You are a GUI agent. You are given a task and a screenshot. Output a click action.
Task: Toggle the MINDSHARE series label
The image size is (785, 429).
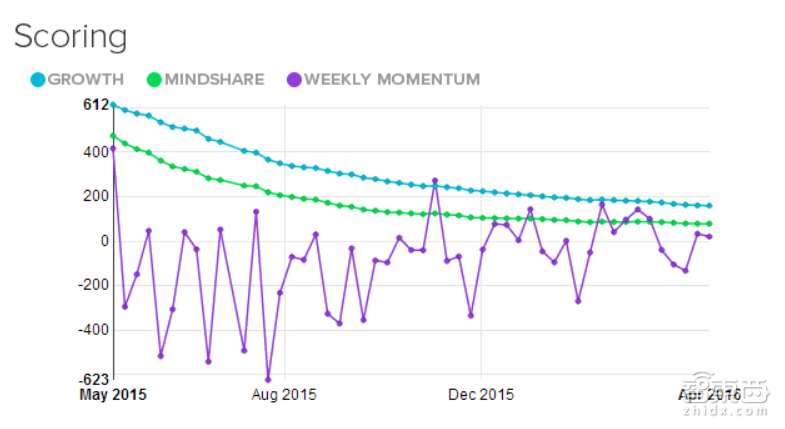coord(214,79)
